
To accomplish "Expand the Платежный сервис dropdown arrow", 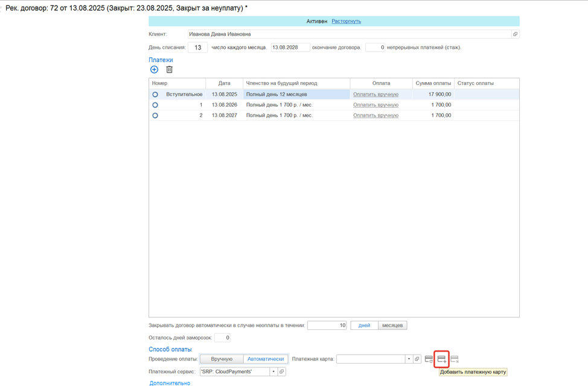I will pyautogui.click(x=273, y=372).
